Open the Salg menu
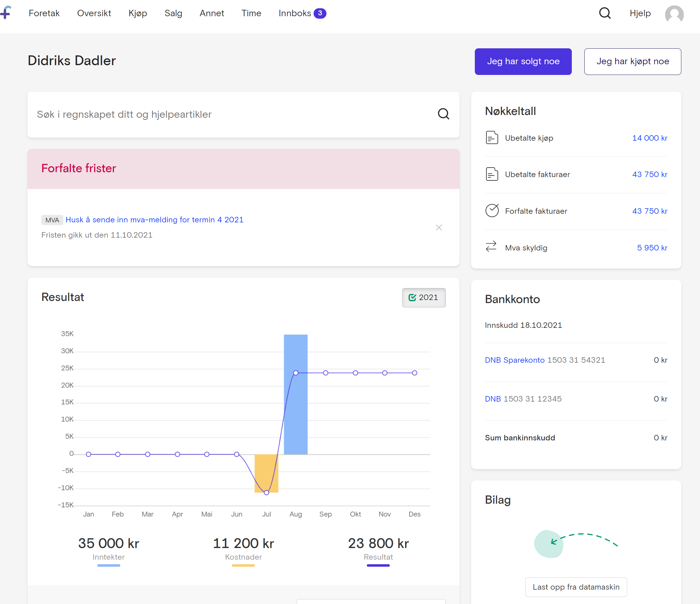Viewport: 700px width, 604px height. coord(173,13)
